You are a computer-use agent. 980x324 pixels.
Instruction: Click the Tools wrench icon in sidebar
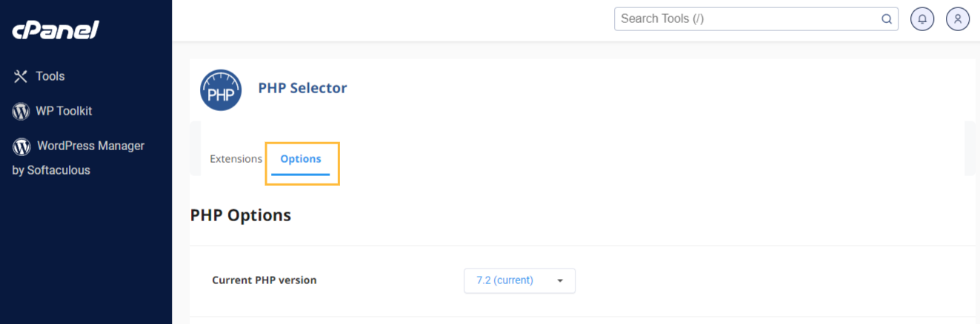21,76
